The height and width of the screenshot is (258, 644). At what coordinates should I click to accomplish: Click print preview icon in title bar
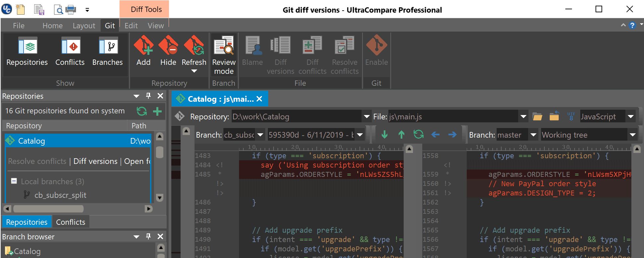coord(58,10)
